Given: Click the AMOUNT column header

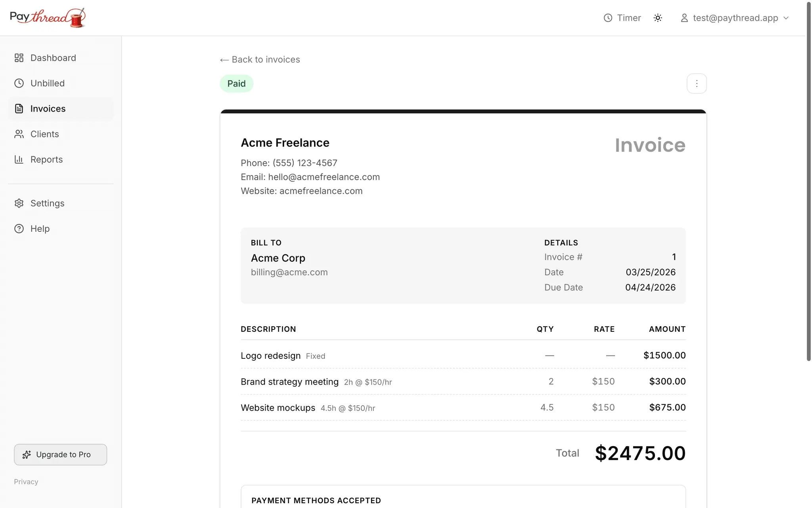Looking at the screenshot, I should [x=667, y=329].
